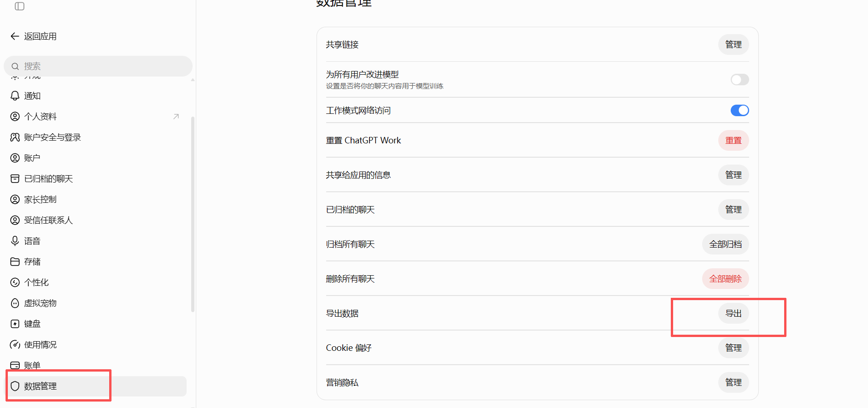Click 管理 button for 营销隐私
The height and width of the screenshot is (408, 868).
click(733, 383)
